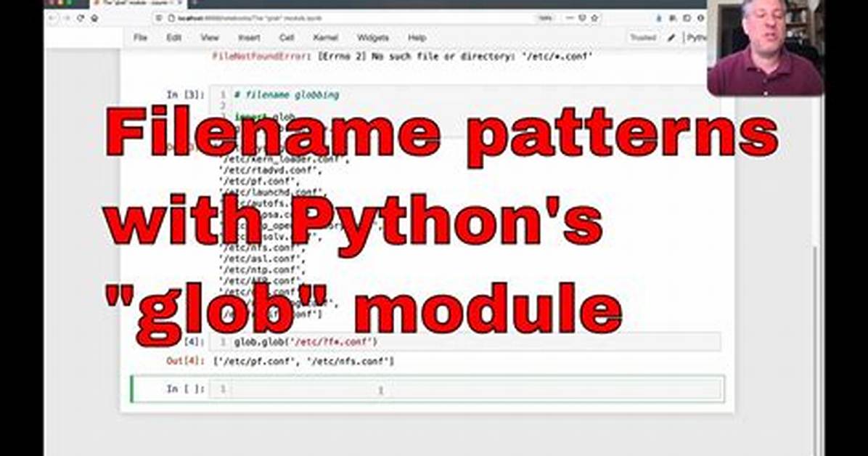This screenshot has height=456, width=868.
Task: Toggle the browser sidebar icon
Action: coord(687,17)
